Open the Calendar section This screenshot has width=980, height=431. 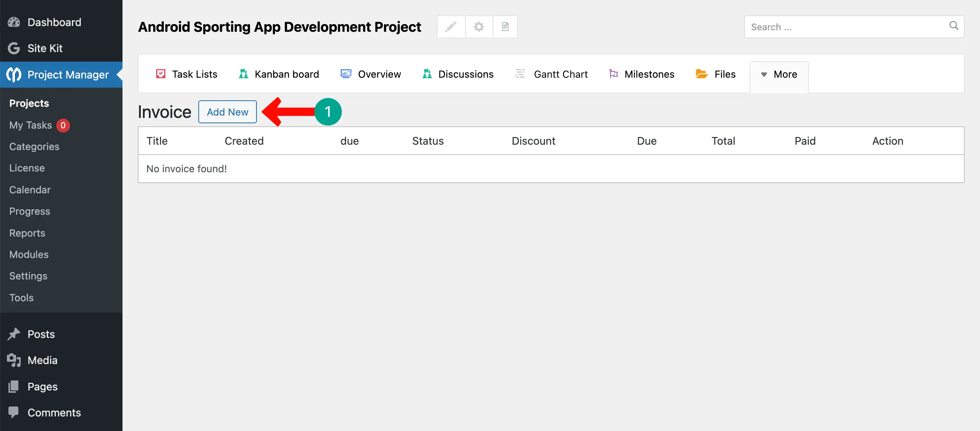(29, 189)
